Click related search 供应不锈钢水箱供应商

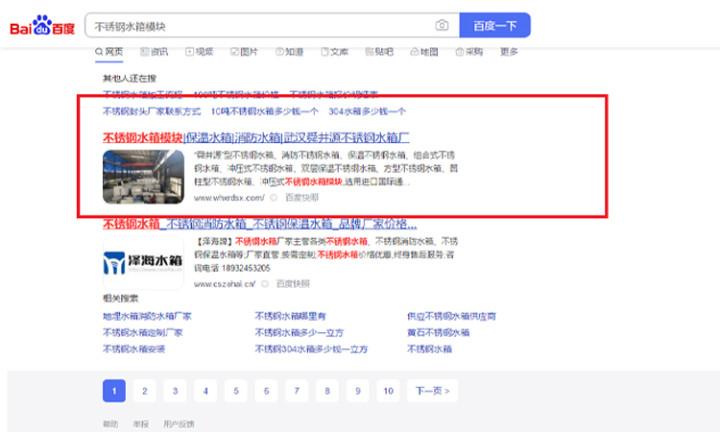(x=451, y=316)
